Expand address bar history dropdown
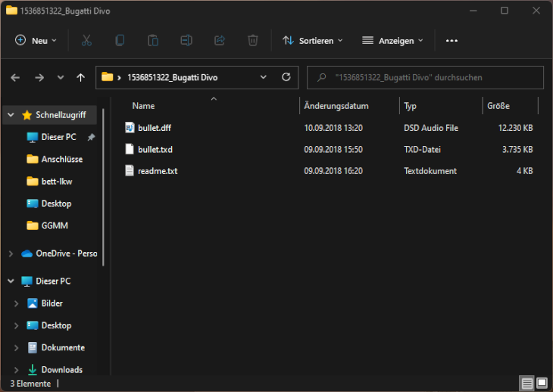The image size is (553, 392). tap(263, 77)
